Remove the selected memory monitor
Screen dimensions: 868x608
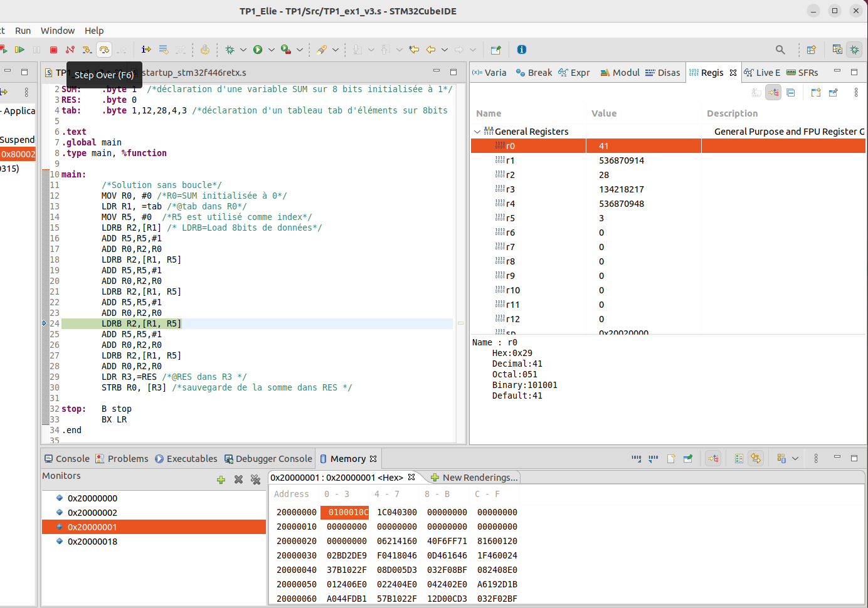238,480
